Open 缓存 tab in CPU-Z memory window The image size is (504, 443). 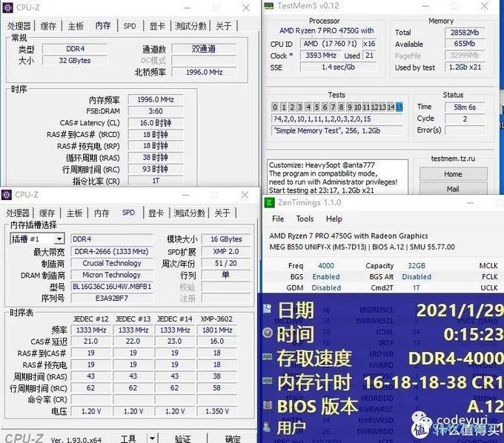click(48, 26)
